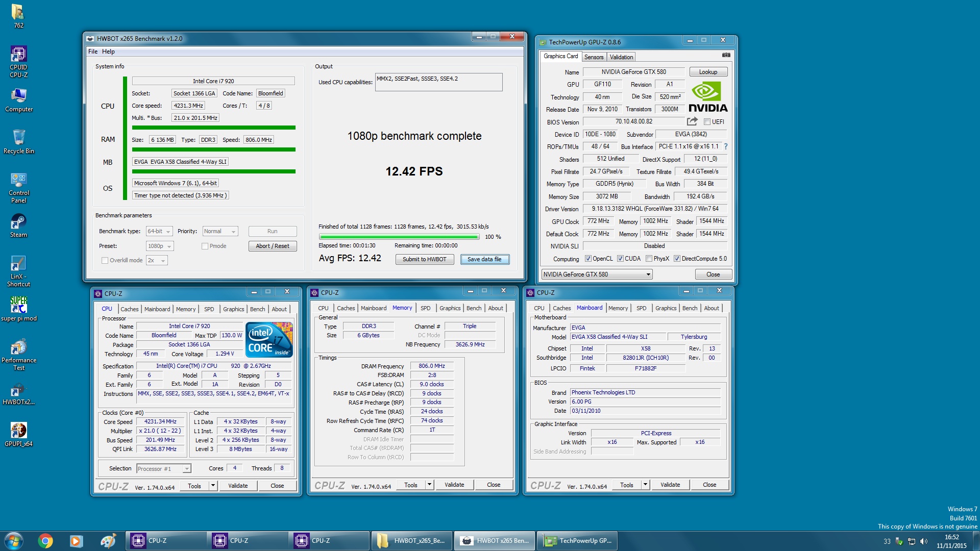Open the 762 folder on the desktop
The image size is (980, 551).
pos(18,16)
